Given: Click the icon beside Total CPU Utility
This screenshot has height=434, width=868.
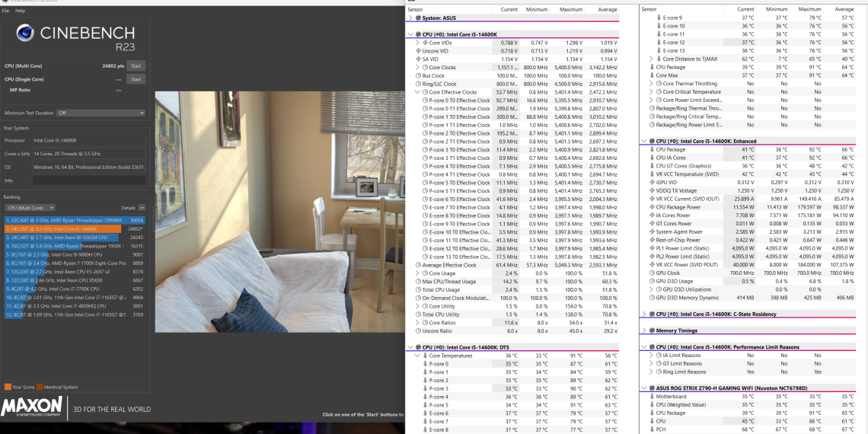Looking at the screenshot, I should point(417,314).
